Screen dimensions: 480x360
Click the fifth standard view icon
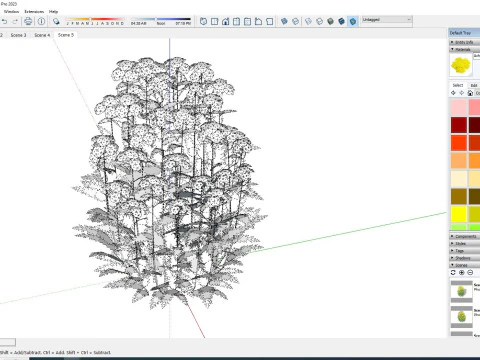click(247, 22)
